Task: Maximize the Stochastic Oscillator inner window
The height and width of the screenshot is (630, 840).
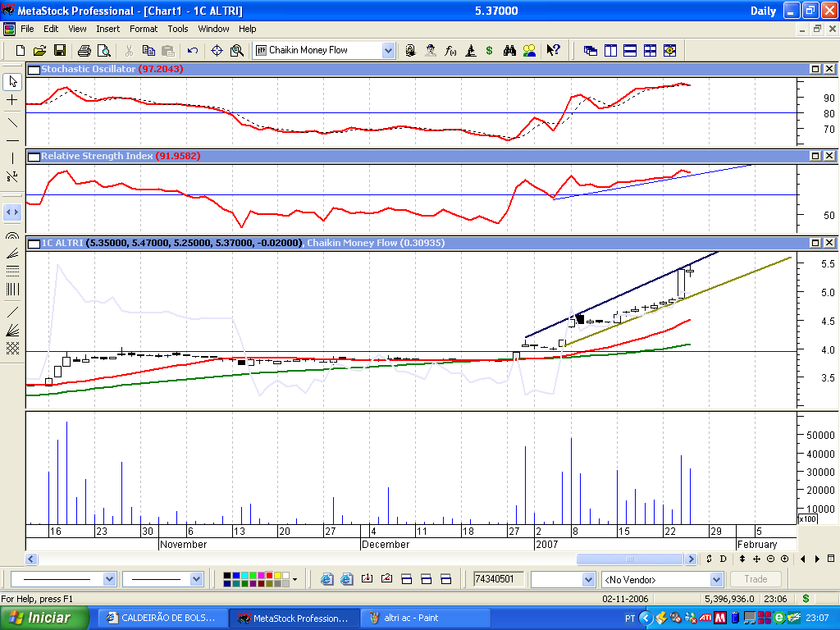Action: click(x=815, y=69)
